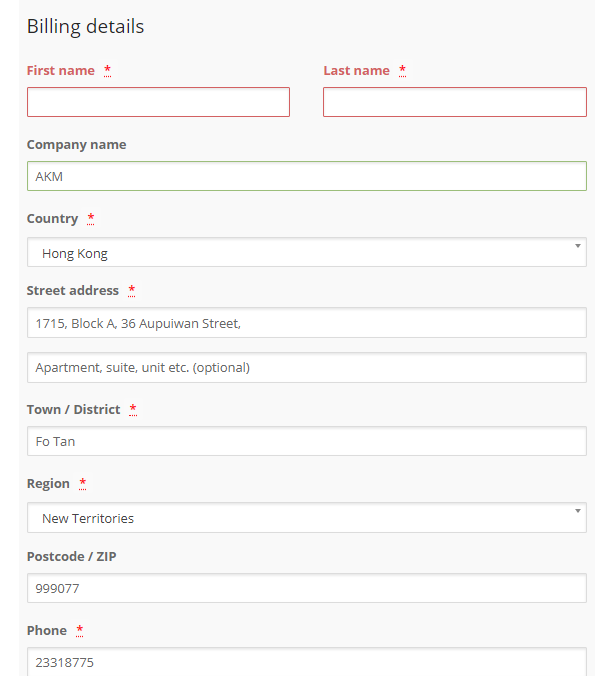Focus the Company name field containing AKM
608x676 pixels.
pos(306,176)
